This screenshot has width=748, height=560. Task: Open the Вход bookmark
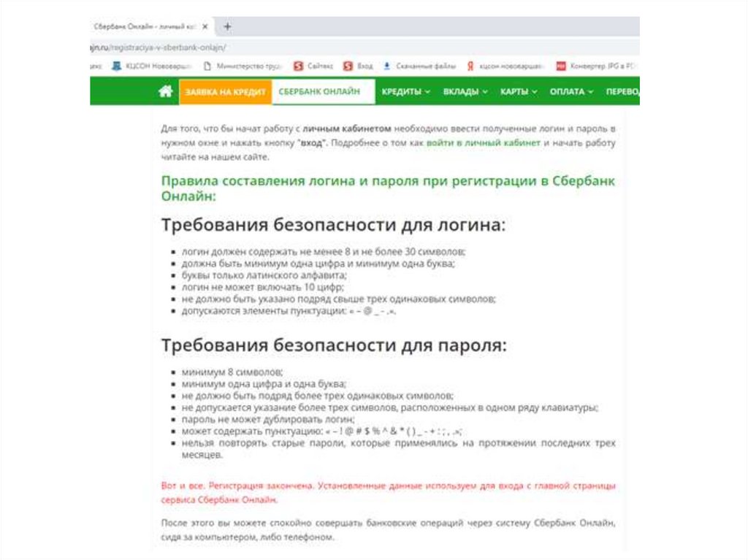pyautogui.click(x=358, y=66)
